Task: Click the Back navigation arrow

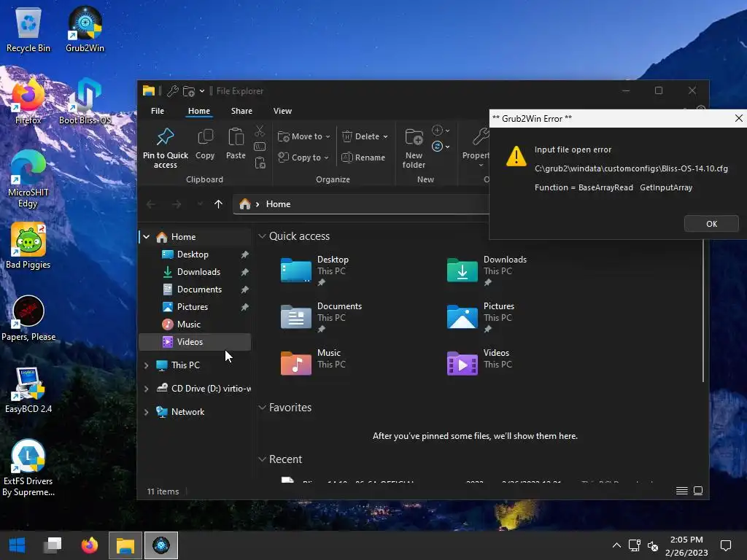Action: coord(151,204)
